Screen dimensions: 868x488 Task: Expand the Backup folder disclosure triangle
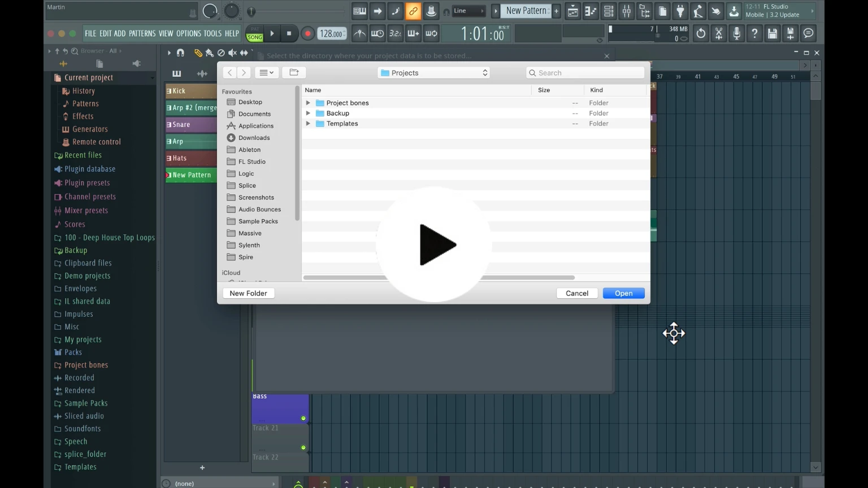pyautogui.click(x=308, y=113)
